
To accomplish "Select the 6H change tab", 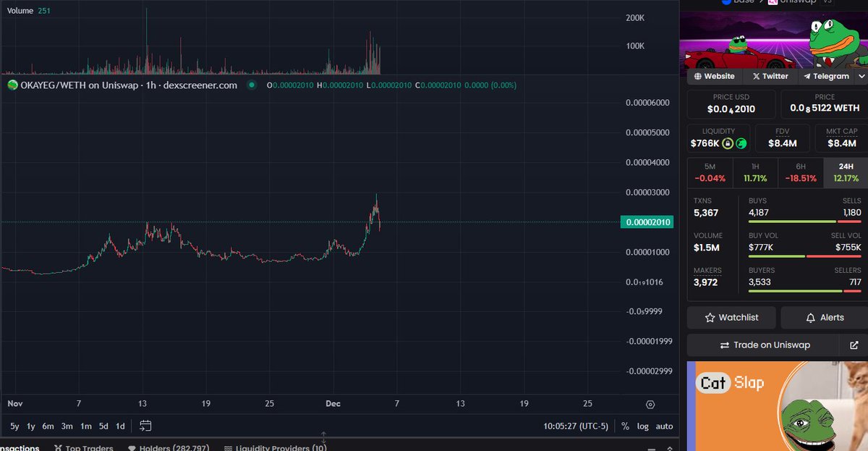I will coord(800,172).
